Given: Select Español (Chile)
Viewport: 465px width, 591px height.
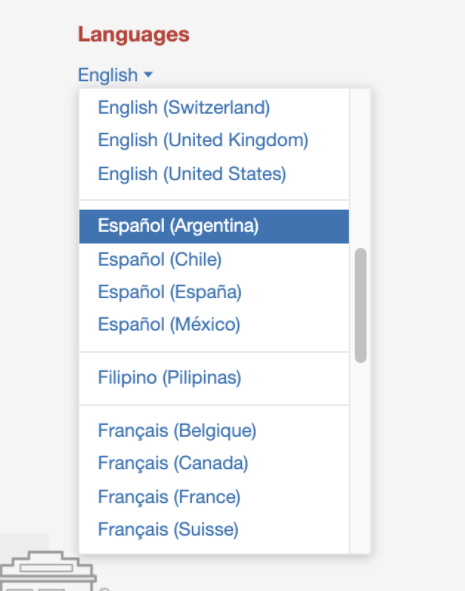Looking at the screenshot, I should (214, 259).
